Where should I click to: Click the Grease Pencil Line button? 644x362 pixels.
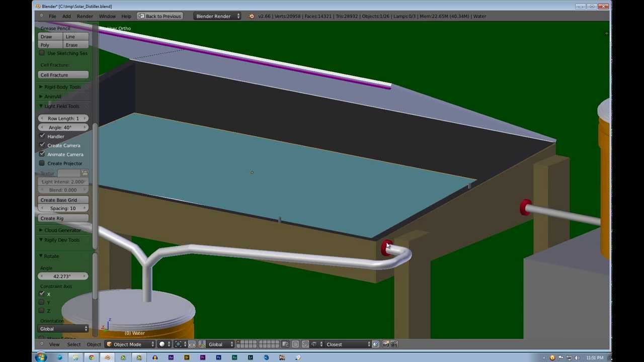coord(76,37)
